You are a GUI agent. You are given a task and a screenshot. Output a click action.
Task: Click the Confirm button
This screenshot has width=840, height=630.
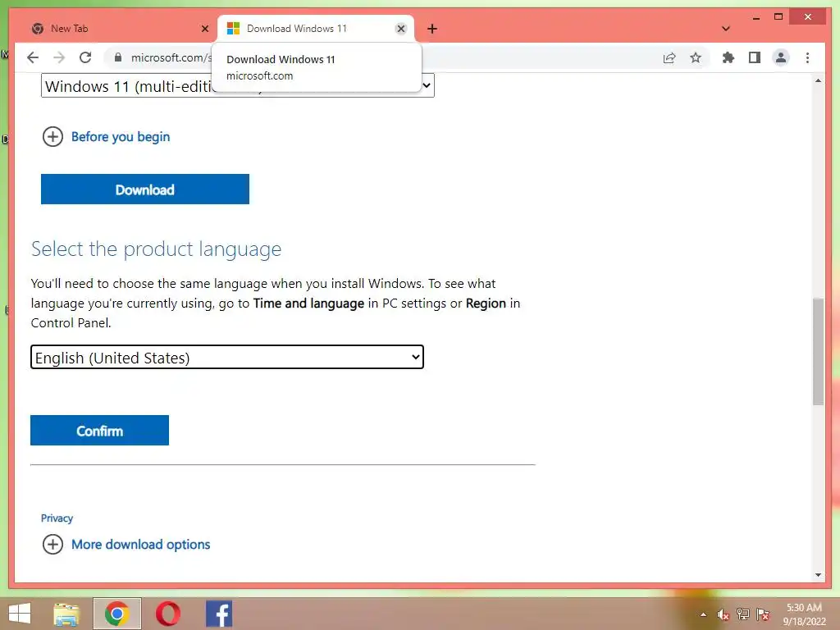[99, 430]
